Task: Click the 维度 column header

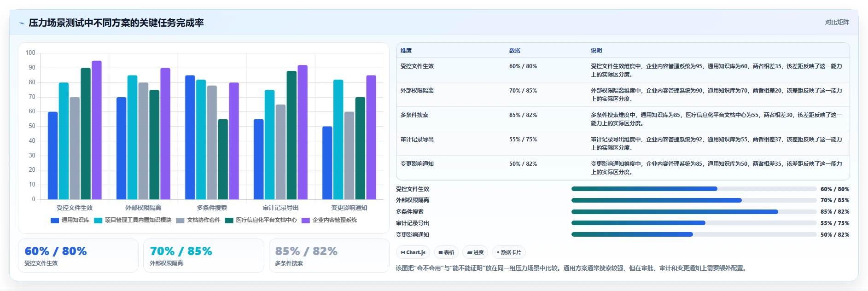Action: coord(406,51)
